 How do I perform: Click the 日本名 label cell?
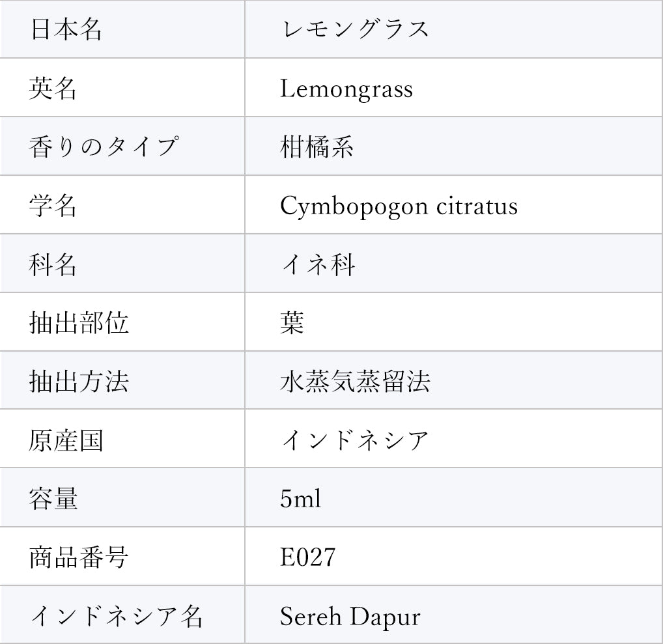(x=66, y=30)
